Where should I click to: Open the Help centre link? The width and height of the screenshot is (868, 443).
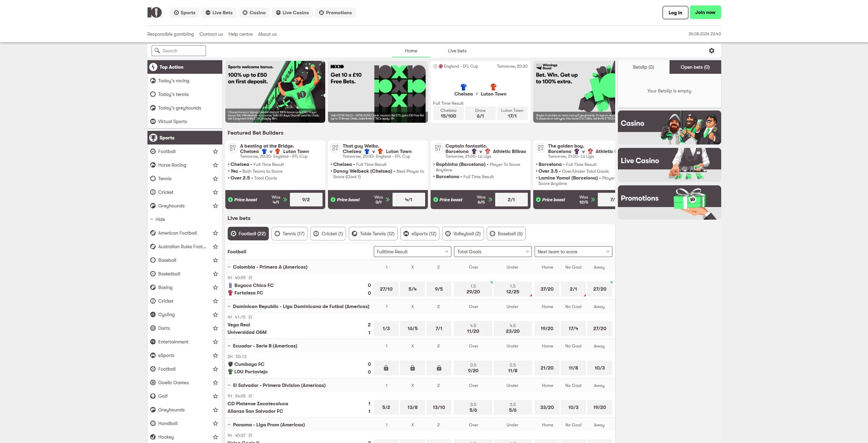[x=240, y=34]
